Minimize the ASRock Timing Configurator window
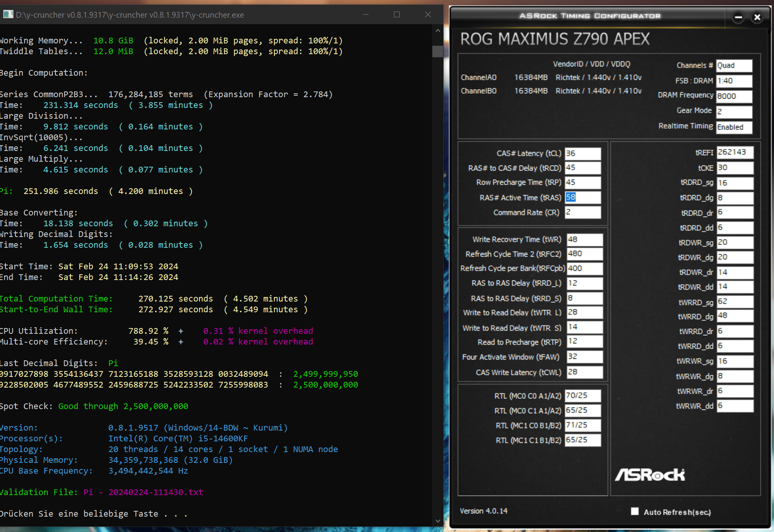This screenshot has width=774, height=532. (738, 17)
